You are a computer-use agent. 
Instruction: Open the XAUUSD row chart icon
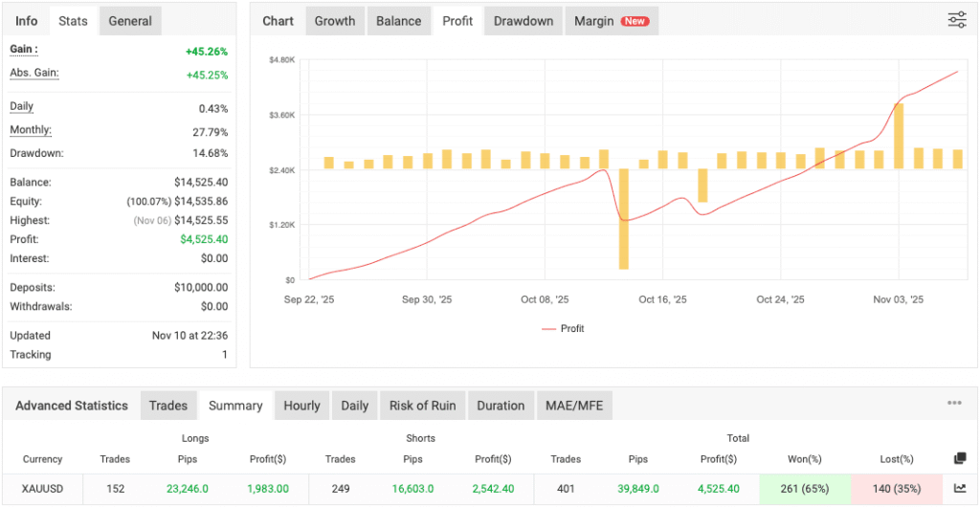[960, 488]
